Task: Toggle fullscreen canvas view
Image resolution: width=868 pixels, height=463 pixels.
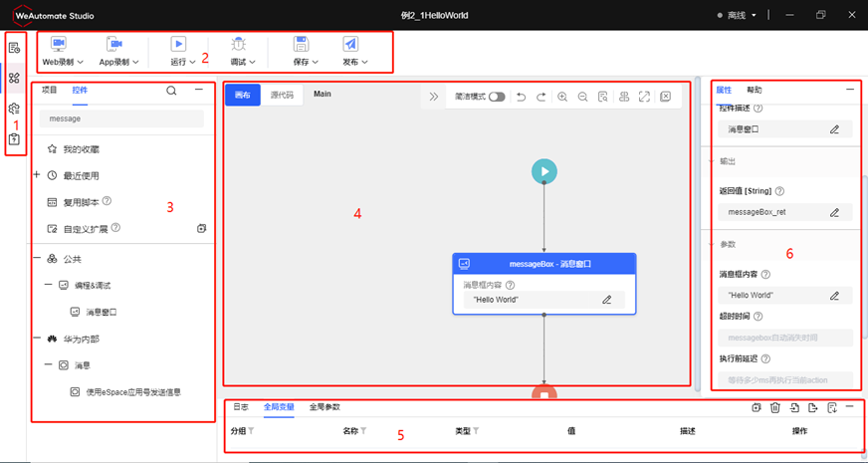Action: click(x=644, y=97)
